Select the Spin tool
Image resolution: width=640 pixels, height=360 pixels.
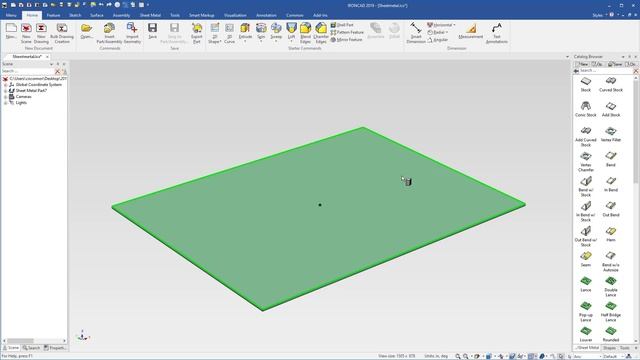[261, 31]
